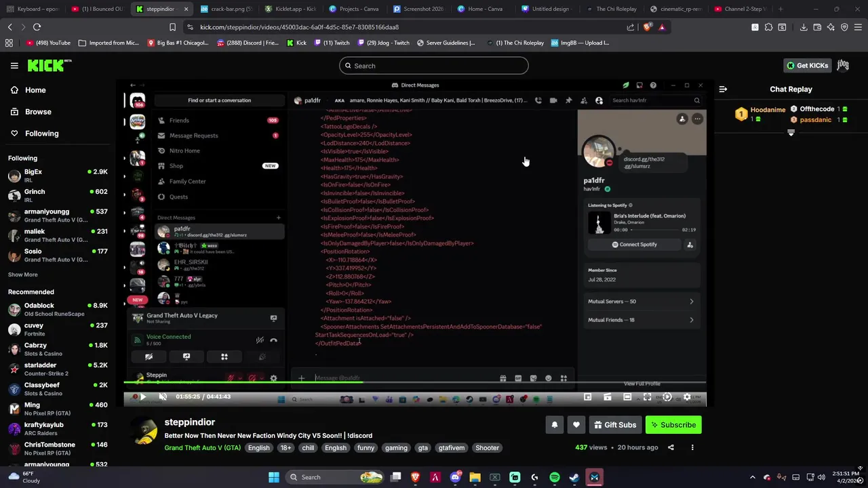The height and width of the screenshot is (488, 868).
Task: Click the share icon beside 20 hours ago
Action: pyautogui.click(x=671, y=447)
